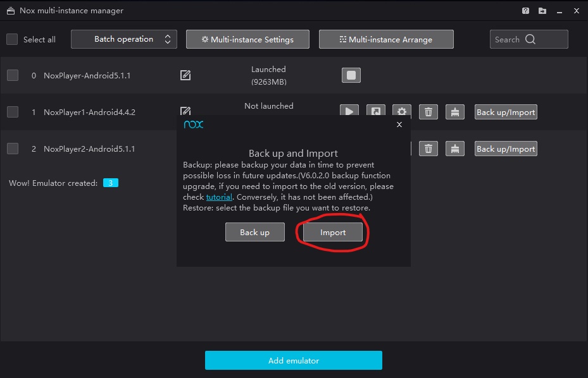Select the NoxPlayer2-Android5.1.1 instance name

[x=89, y=149]
